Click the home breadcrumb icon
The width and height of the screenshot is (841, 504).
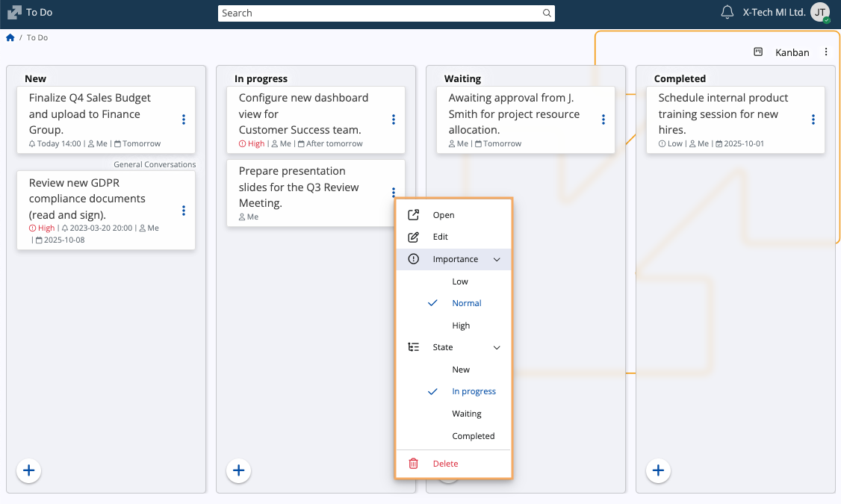point(10,37)
